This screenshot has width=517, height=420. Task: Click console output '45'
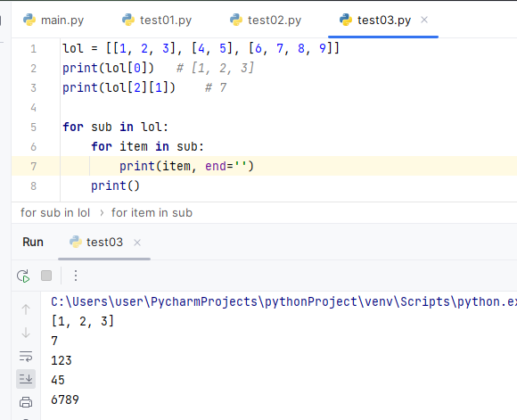58,380
